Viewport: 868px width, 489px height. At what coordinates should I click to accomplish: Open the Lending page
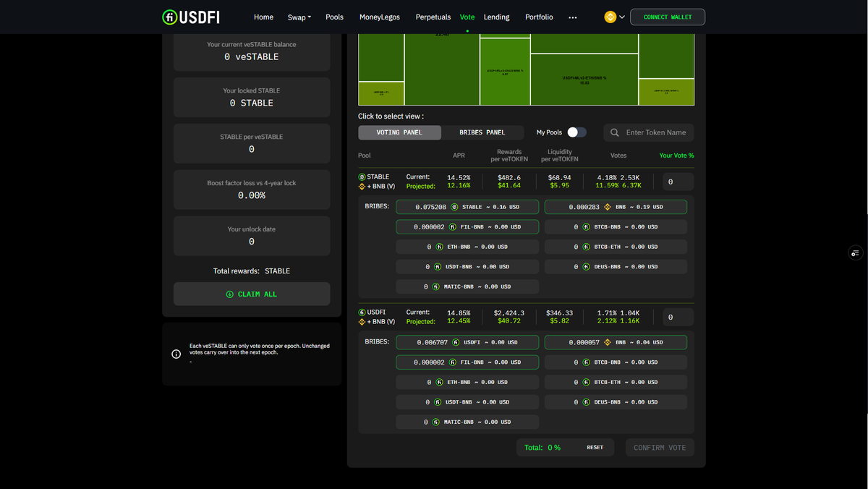[496, 17]
